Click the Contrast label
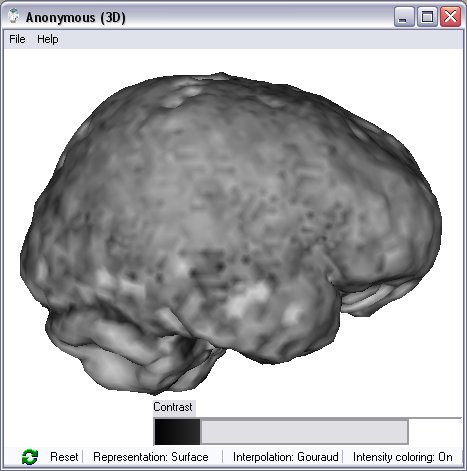Screen dimensions: 467x471 tap(173, 407)
